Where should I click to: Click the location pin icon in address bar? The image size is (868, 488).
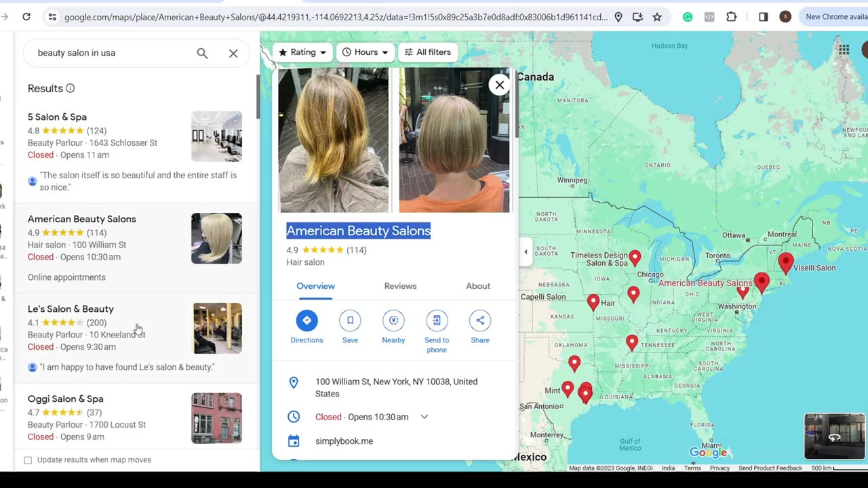[618, 17]
